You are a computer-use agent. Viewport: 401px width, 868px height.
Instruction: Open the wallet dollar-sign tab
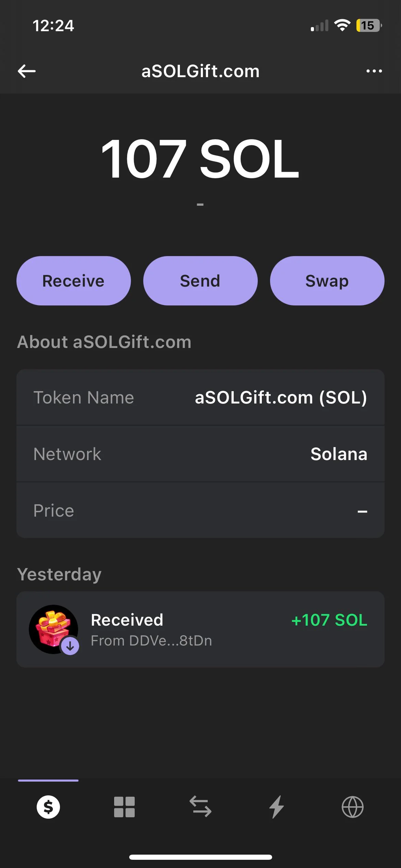(48, 807)
